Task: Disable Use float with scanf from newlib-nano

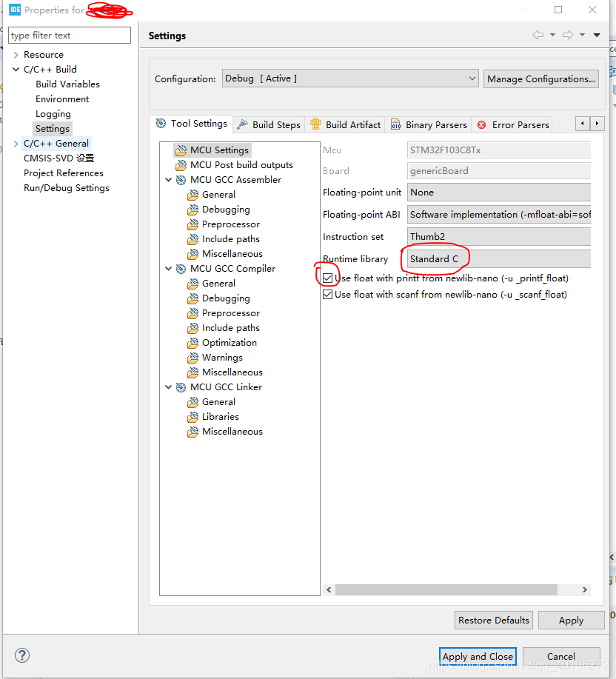Action: 327,294
